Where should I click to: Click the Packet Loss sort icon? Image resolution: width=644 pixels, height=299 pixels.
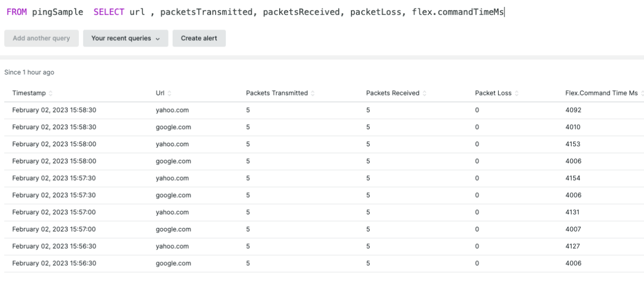coord(517,93)
